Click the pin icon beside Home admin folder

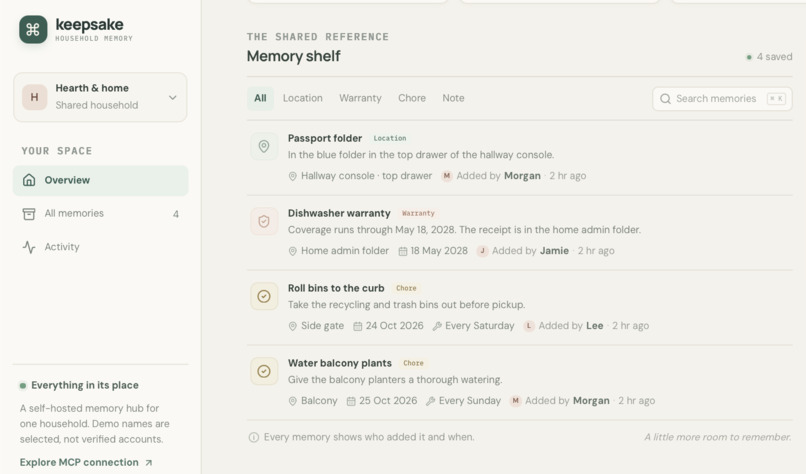[292, 251]
